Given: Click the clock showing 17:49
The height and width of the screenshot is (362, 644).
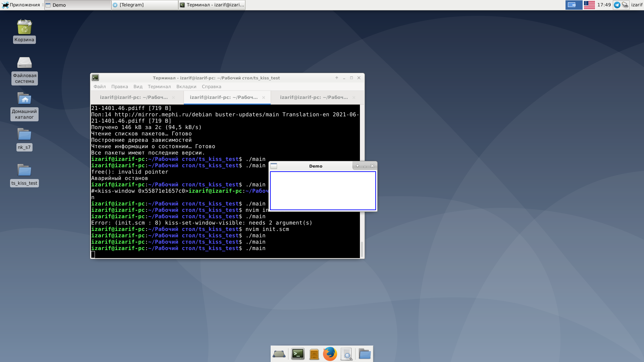Looking at the screenshot, I should tap(604, 5).
